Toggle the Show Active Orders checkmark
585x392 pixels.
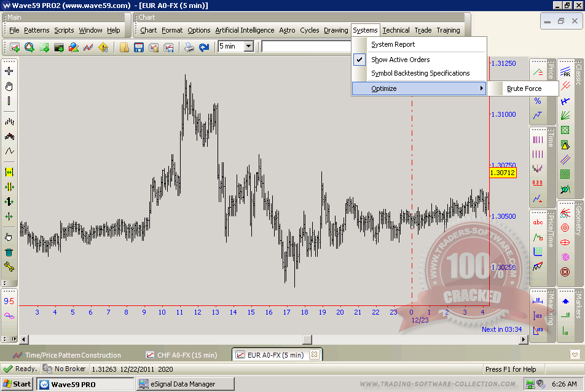coord(360,60)
